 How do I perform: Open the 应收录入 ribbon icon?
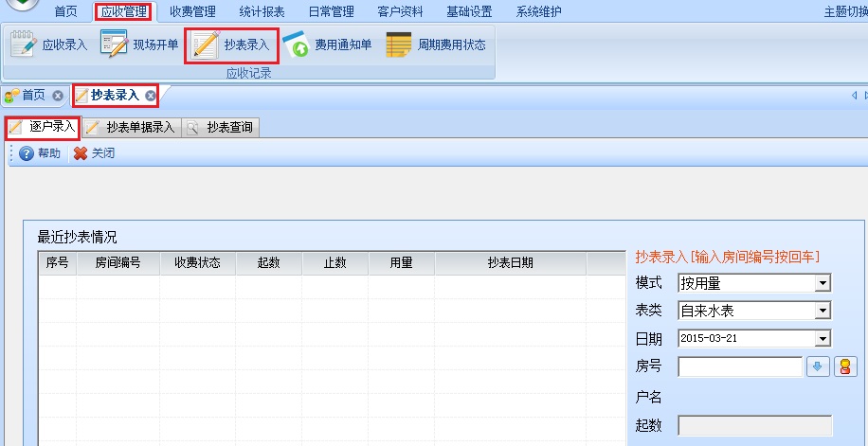click(x=24, y=45)
